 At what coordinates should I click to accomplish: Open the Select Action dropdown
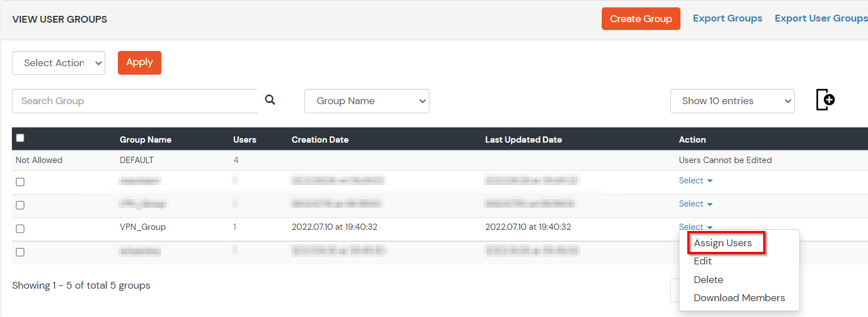59,63
